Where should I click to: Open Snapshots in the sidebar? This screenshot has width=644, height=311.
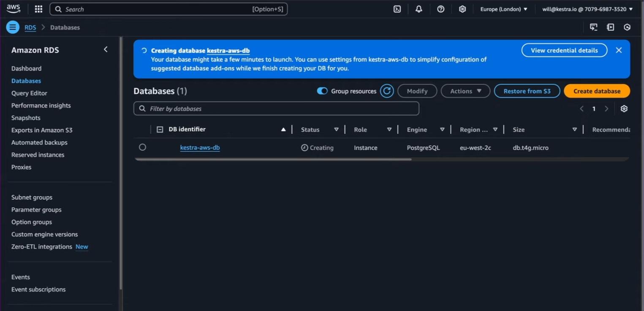[26, 118]
